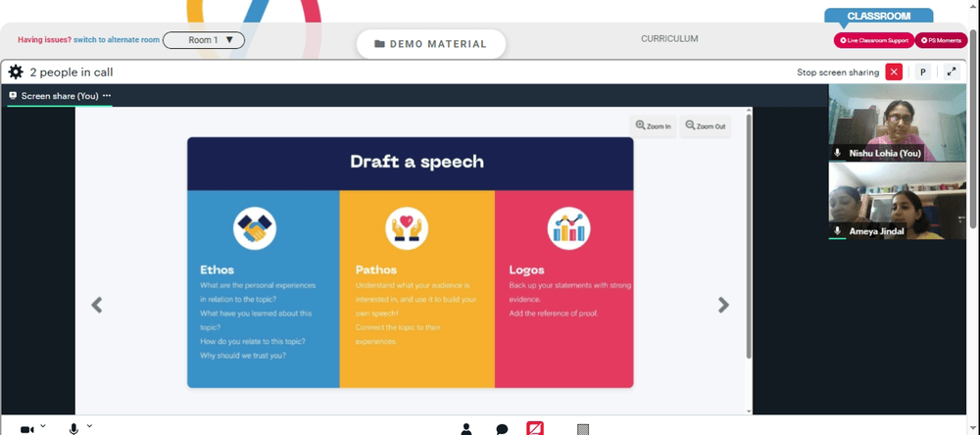This screenshot has width=980, height=435.
Task: Click the 2 people in call text
Action: 72,72
